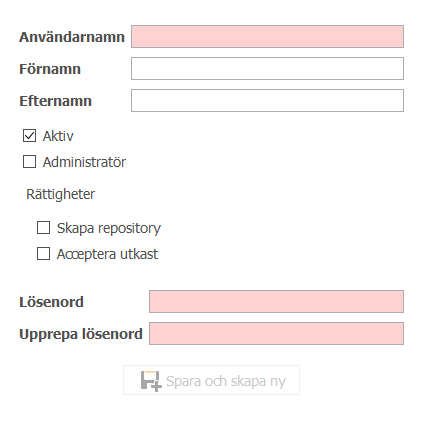Click the bold Lösenord label text
Image resolution: width=429 pixels, height=423 pixels.
click(51, 302)
